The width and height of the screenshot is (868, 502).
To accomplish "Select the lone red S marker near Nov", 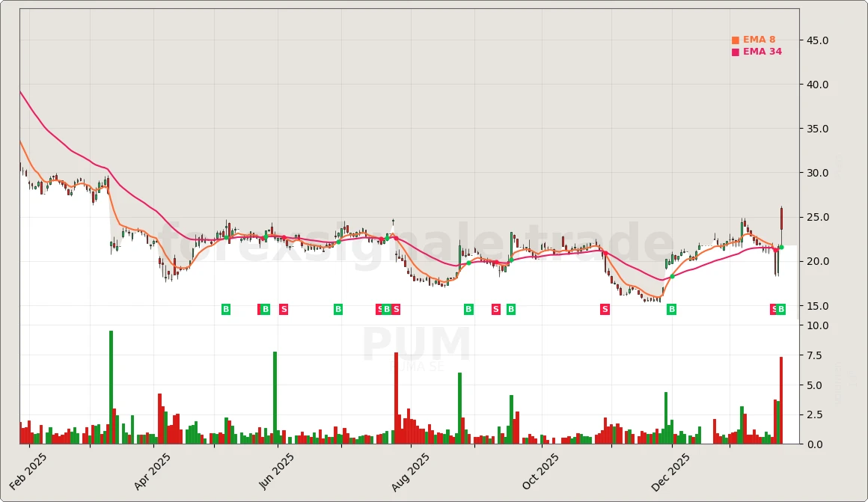I will click(x=604, y=309).
